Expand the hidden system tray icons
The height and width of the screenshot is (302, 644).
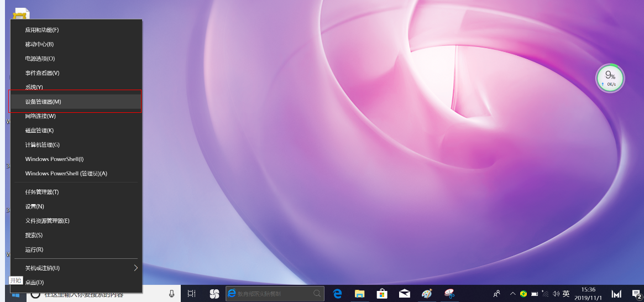click(x=512, y=294)
